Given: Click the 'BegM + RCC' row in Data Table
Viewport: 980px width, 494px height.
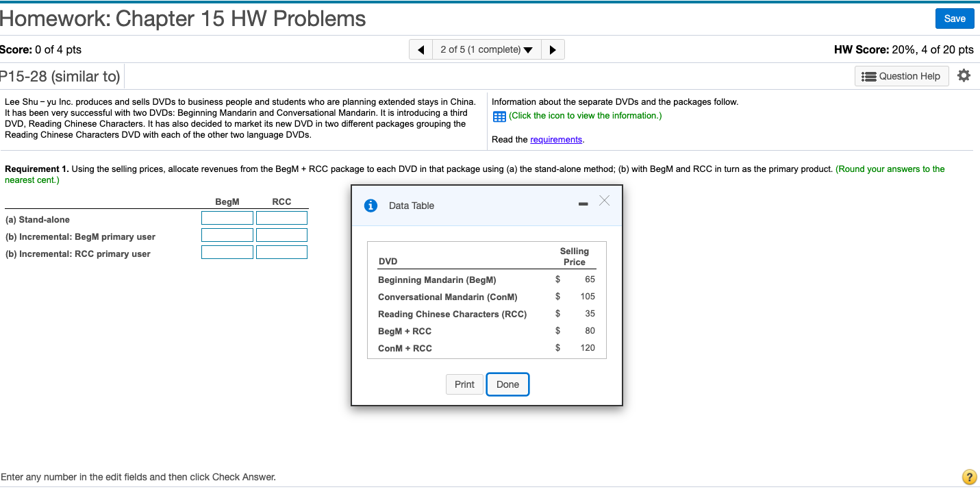Looking at the screenshot, I should [487, 331].
